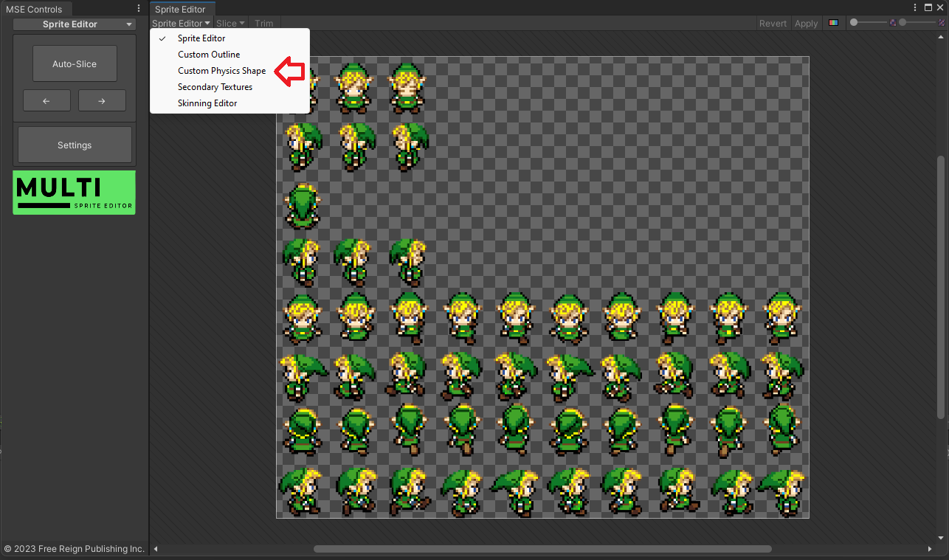Open the MSE Controls panel kebab menu
Image resolution: width=949 pixels, height=560 pixels.
pyautogui.click(x=139, y=9)
